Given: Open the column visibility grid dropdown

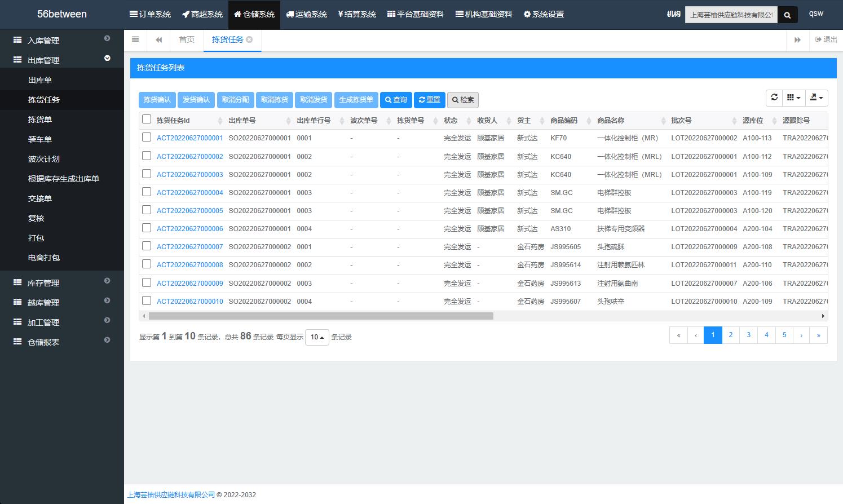Looking at the screenshot, I should [793, 98].
